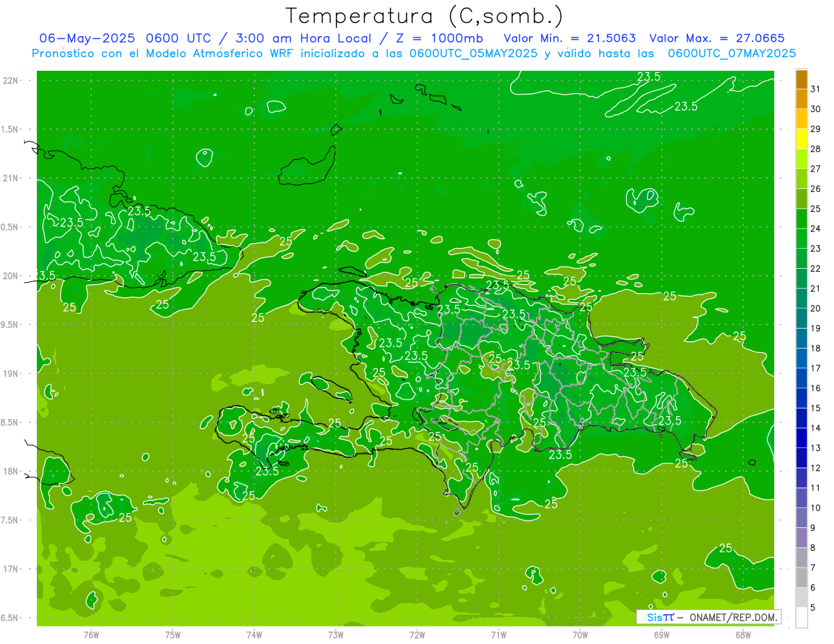The image size is (834, 644).
Task: Click legend value 29
Action: [815, 129]
